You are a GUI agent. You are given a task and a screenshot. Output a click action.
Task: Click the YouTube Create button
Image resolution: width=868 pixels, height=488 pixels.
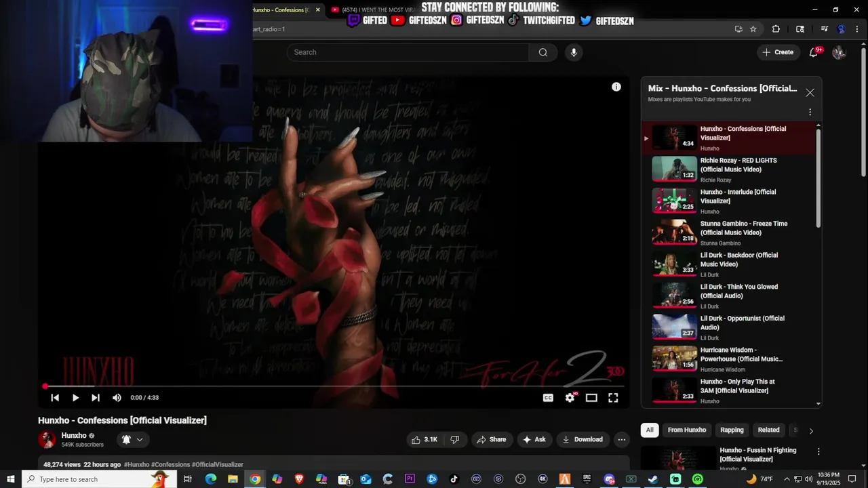tap(778, 52)
